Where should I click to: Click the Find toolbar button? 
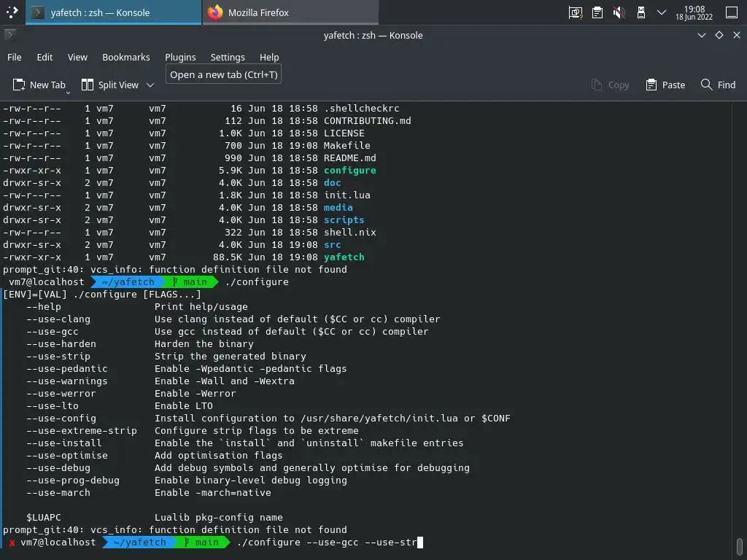coord(718,85)
